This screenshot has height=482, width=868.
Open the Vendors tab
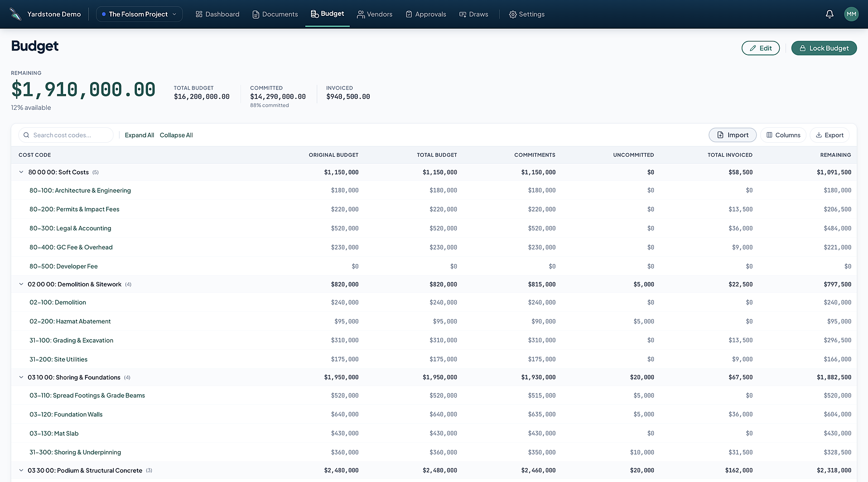(375, 14)
